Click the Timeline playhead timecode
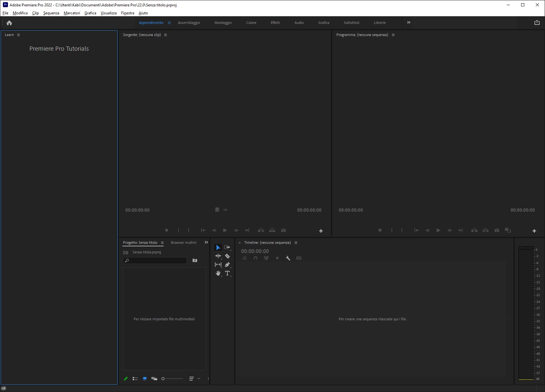Screen dimensions: 545x392 pyautogui.click(x=255, y=251)
